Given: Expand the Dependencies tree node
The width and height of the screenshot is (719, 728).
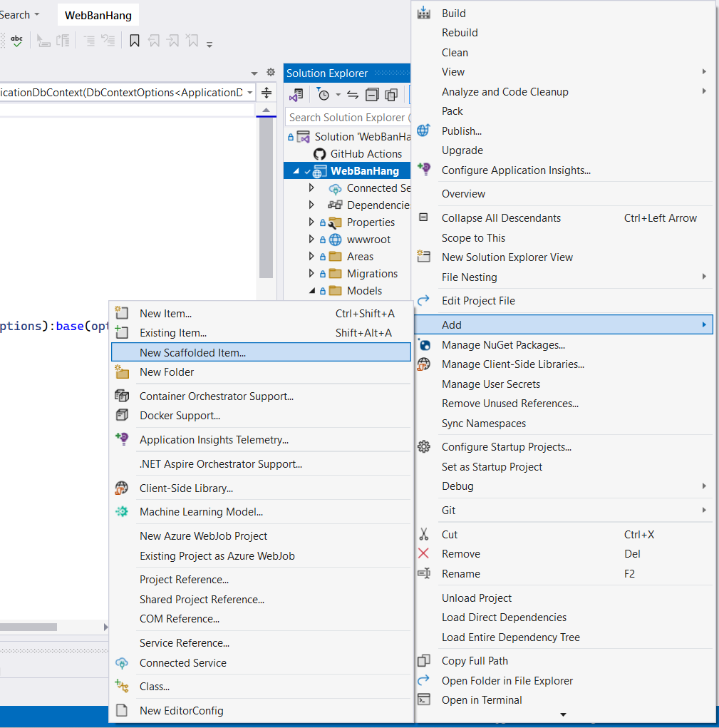Looking at the screenshot, I should tap(311, 205).
